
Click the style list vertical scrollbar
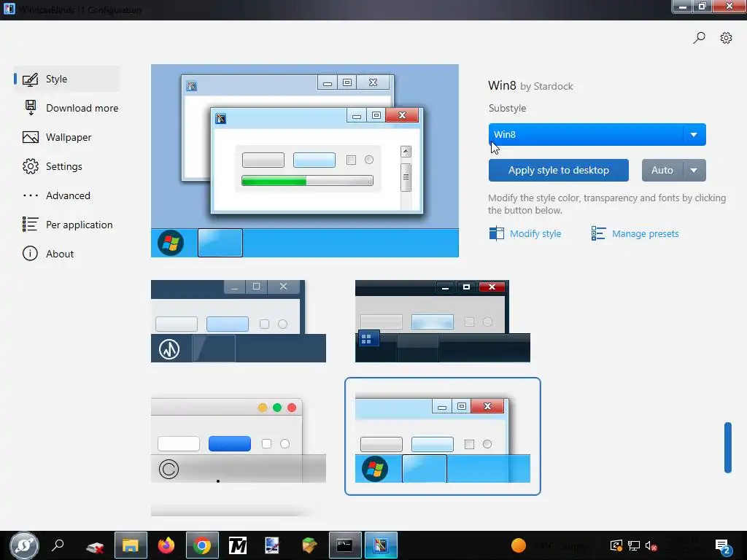[x=727, y=447]
